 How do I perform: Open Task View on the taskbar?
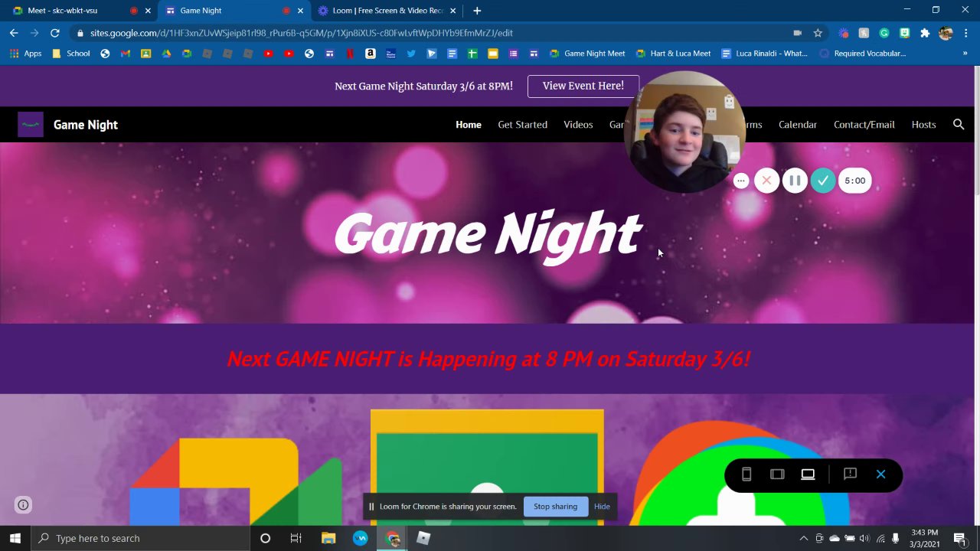coord(296,538)
